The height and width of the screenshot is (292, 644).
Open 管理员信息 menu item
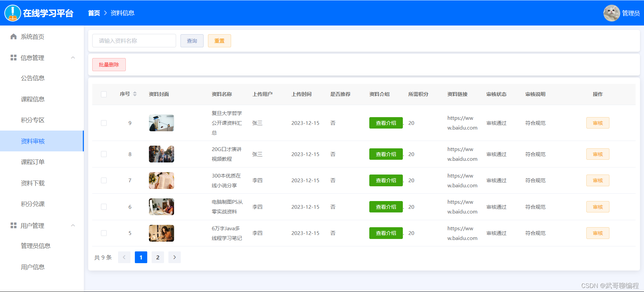42,246
